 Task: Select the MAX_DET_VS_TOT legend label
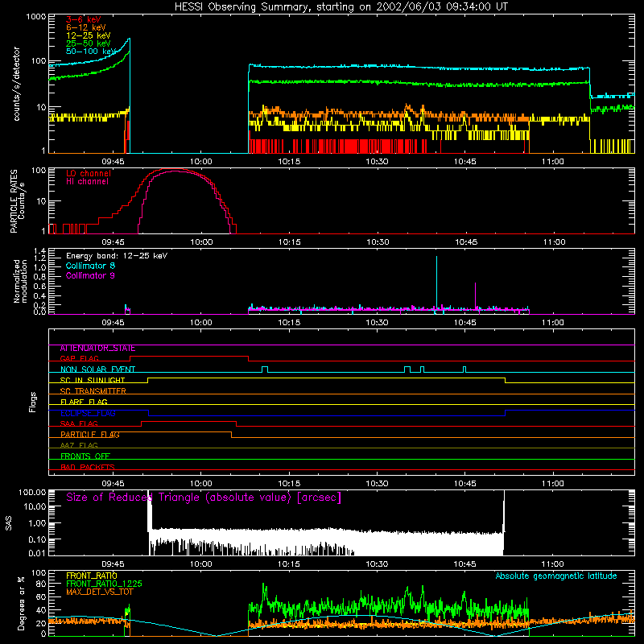[x=100, y=592]
